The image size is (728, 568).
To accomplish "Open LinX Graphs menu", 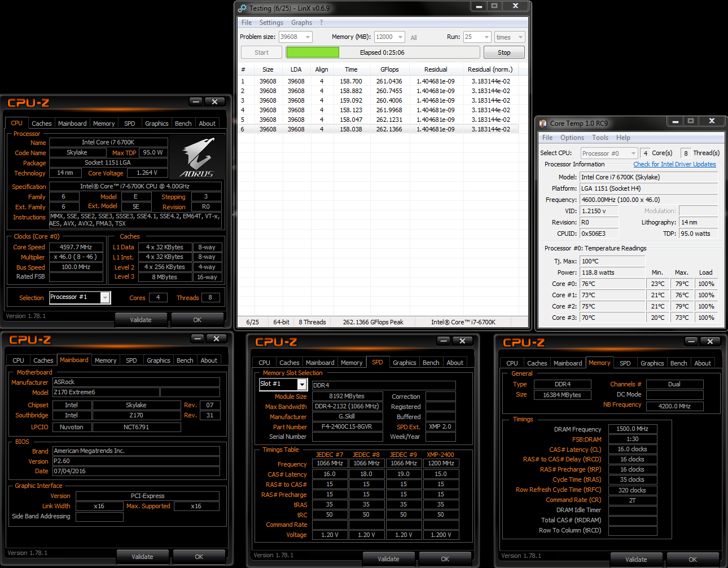I will click(301, 23).
